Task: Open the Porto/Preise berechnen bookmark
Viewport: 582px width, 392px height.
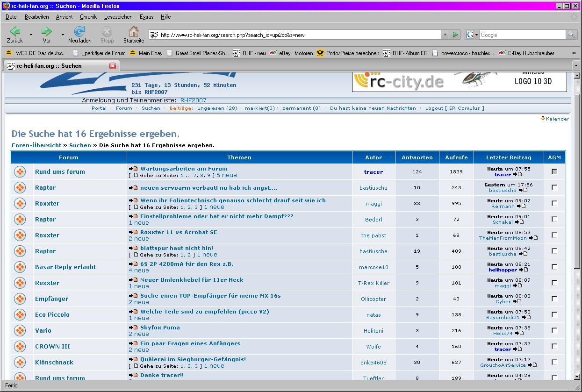Action: (x=348, y=53)
